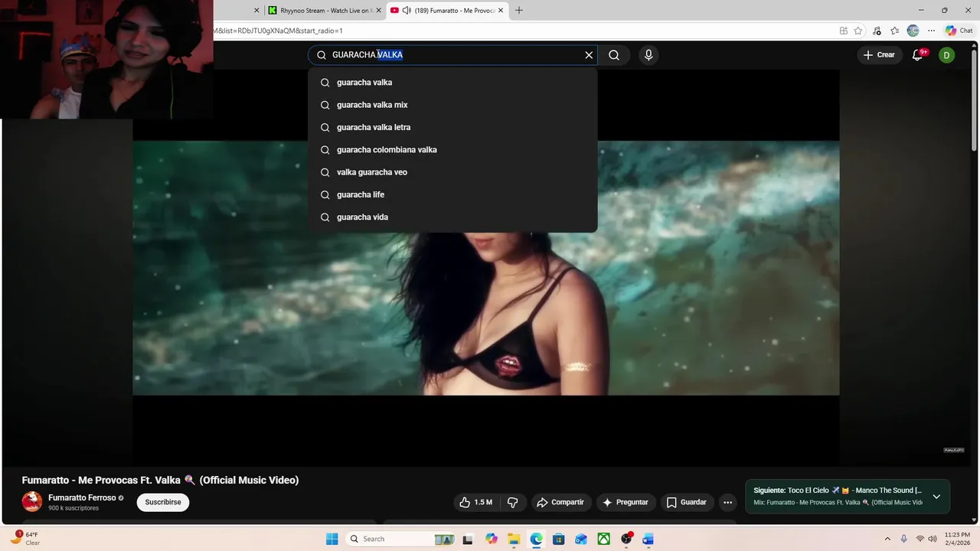Open browser profile avatar icon
The image size is (980, 551).
coord(913,31)
